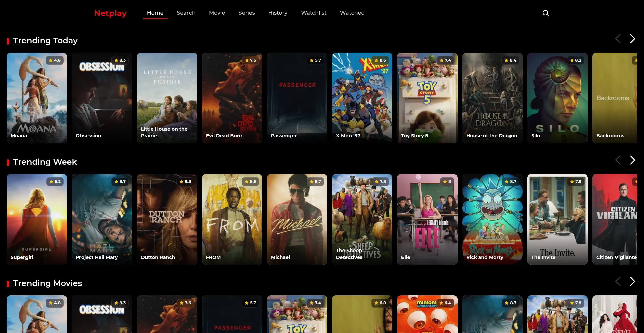
Task: Click the Netplay logo
Action: [x=110, y=13]
